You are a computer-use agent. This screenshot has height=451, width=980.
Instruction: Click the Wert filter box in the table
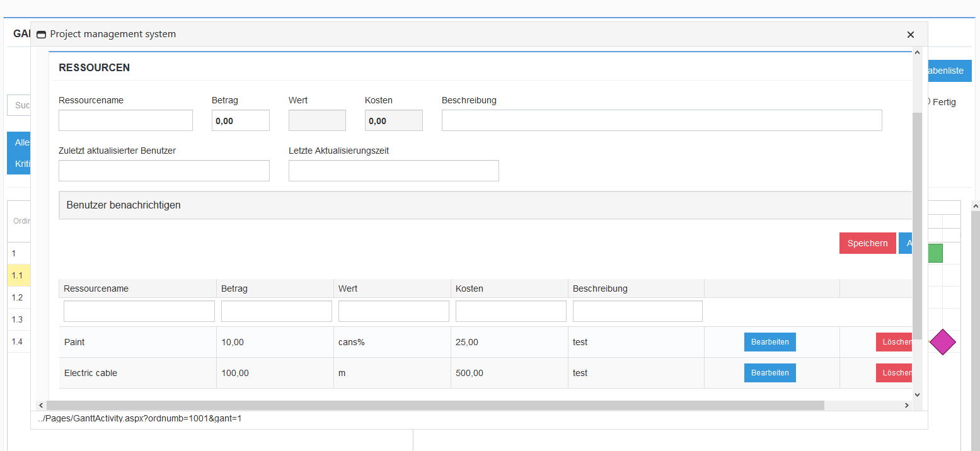tap(394, 311)
